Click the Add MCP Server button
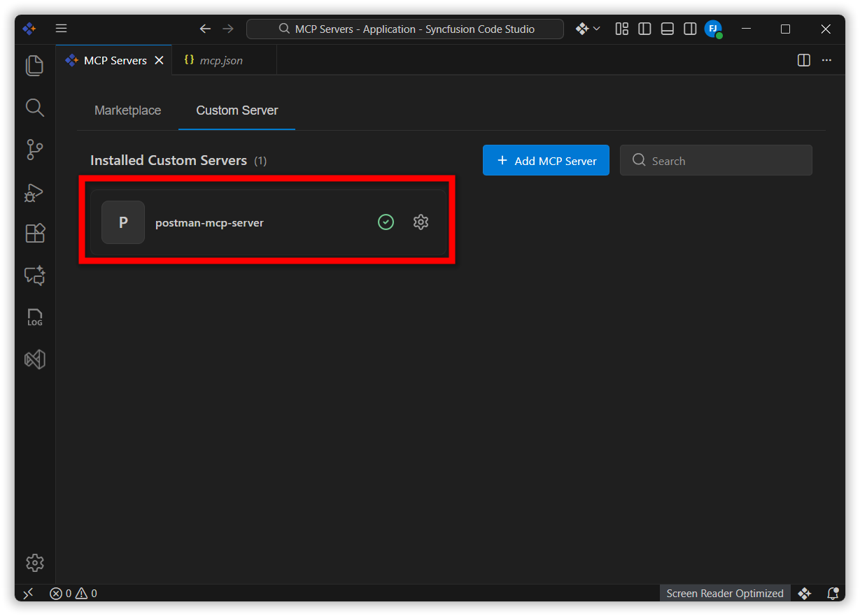 click(x=546, y=161)
